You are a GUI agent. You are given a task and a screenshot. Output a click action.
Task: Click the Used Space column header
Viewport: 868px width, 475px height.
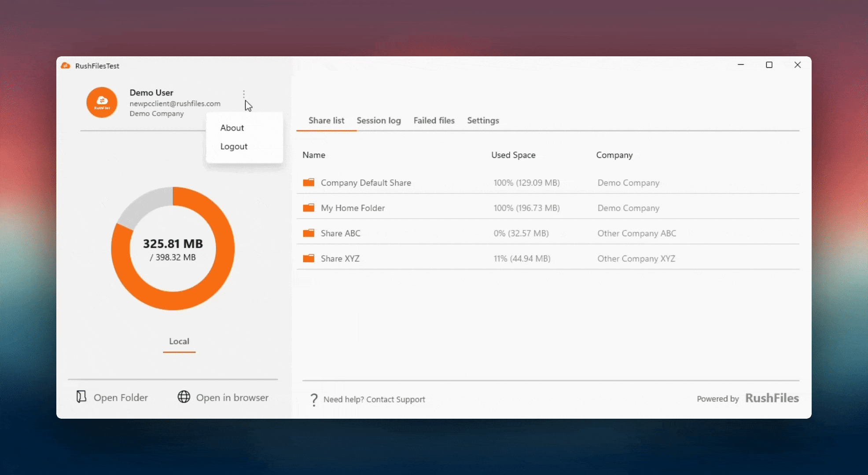(x=513, y=155)
